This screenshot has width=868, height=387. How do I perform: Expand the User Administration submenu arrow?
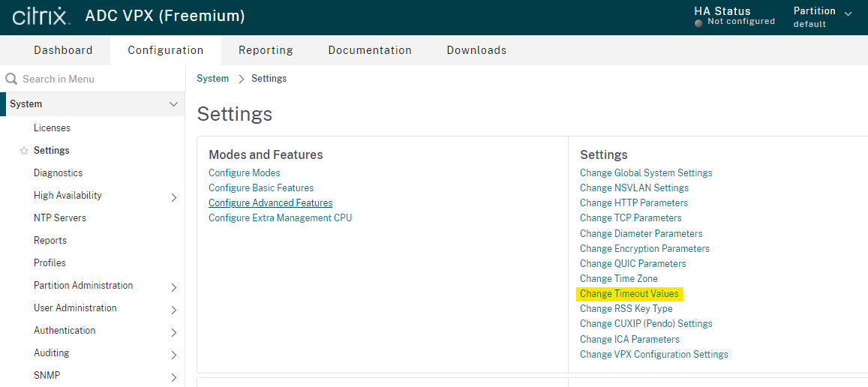(174, 310)
